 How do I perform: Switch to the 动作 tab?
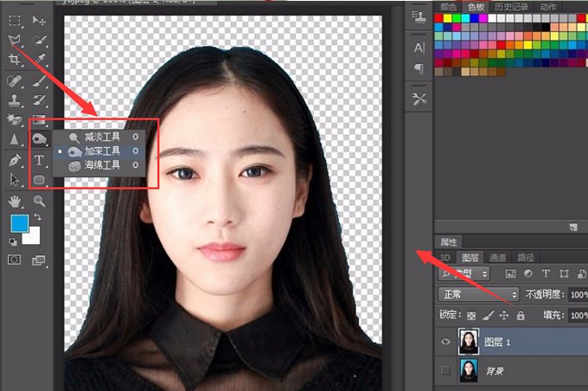click(x=548, y=7)
